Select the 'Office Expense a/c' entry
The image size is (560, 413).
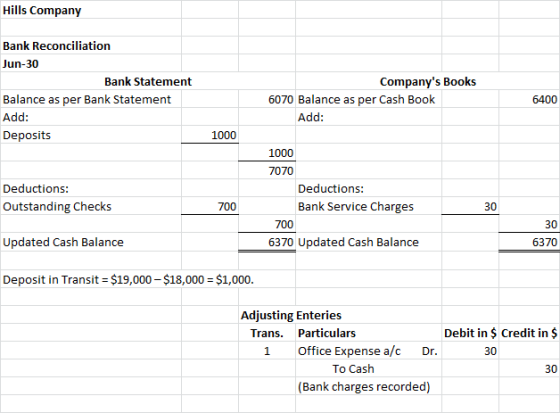tap(349, 351)
